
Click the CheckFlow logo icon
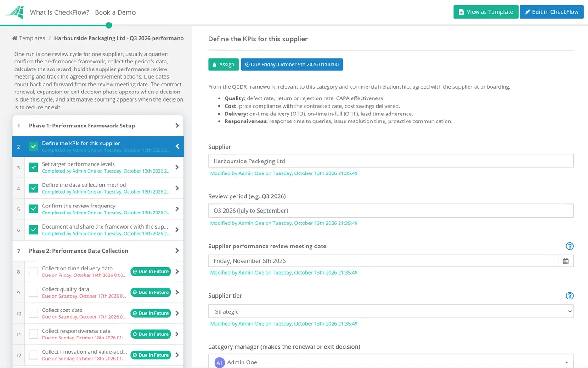click(14, 12)
